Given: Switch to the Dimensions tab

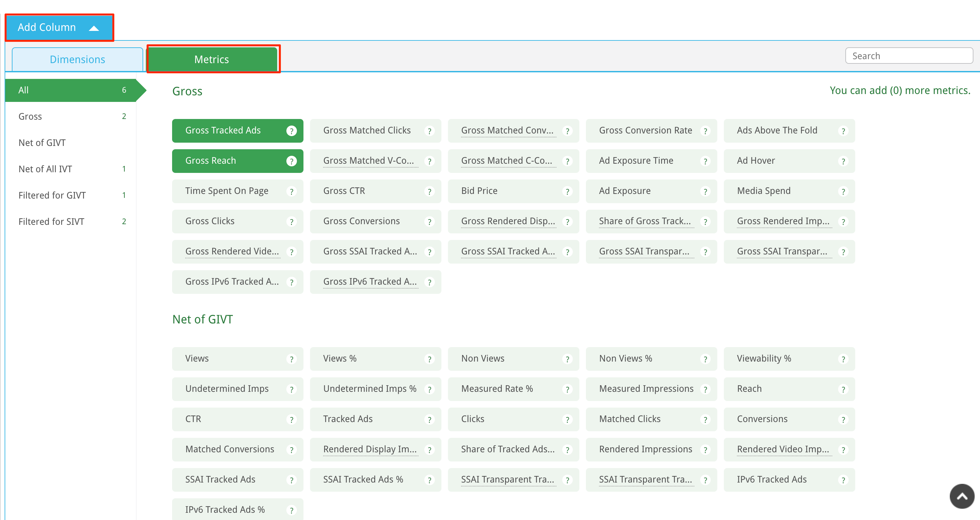Looking at the screenshot, I should (x=78, y=59).
